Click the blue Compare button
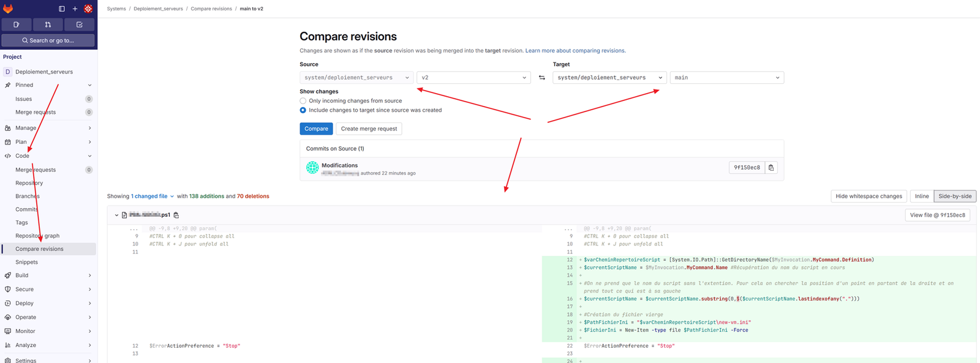The width and height of the screenshot is (980, 363). 316,129
